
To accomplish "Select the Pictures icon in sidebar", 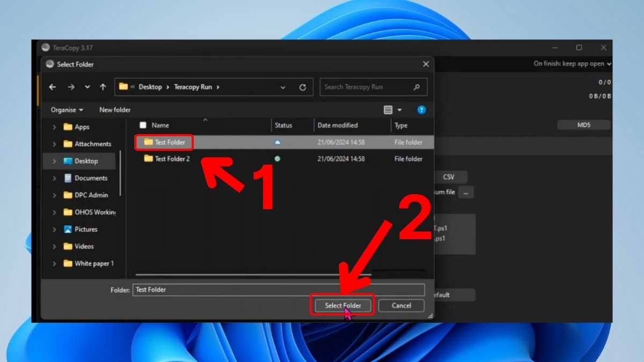I will point(68,229).
